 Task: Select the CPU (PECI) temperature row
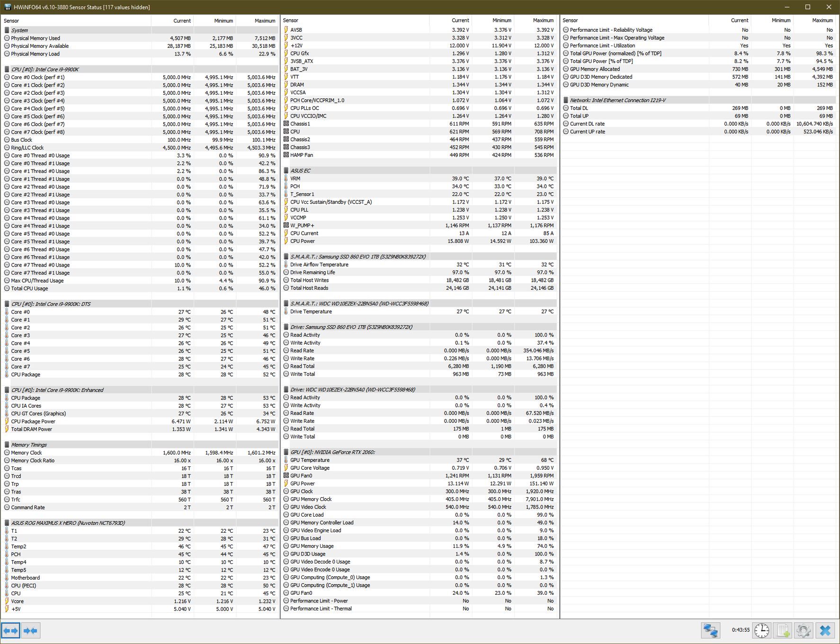[x=140, y=585]
